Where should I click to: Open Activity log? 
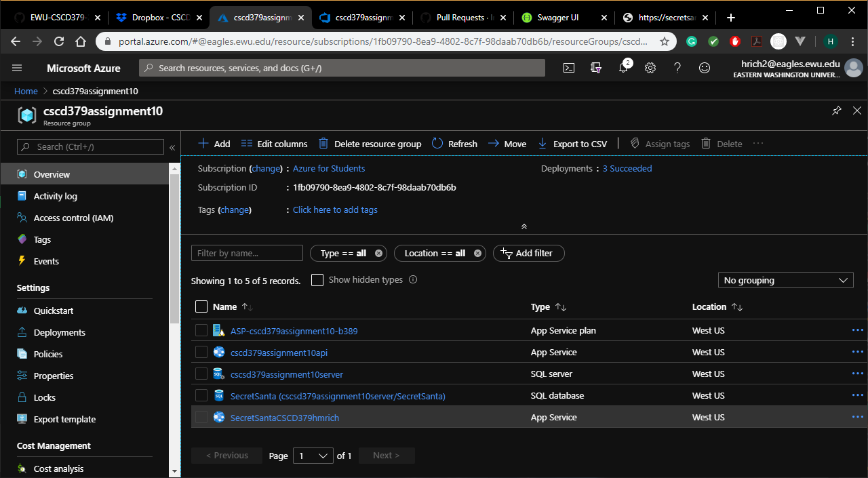[85, 196]
